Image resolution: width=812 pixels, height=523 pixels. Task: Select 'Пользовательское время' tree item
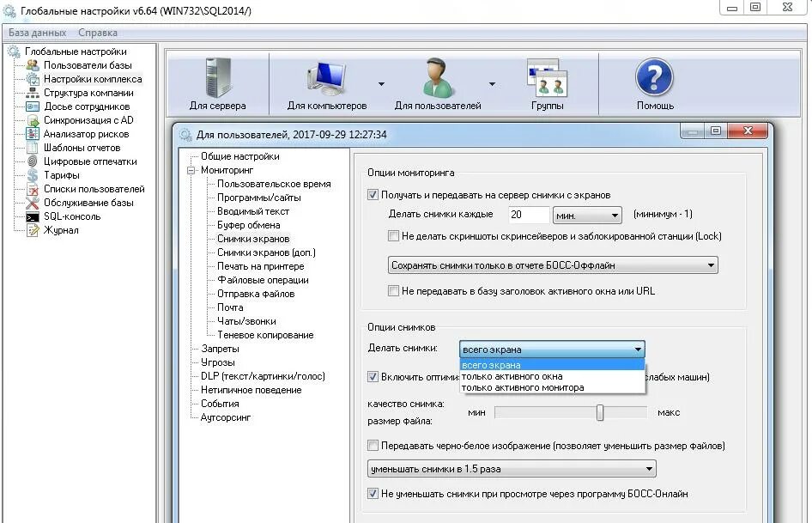[274, 184]
